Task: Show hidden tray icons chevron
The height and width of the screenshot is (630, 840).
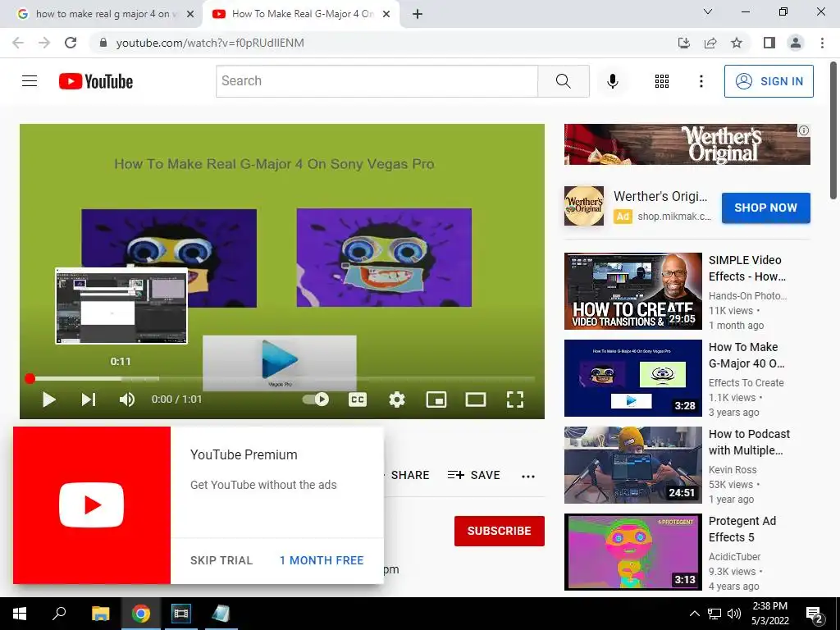Action: click(x=694, y=614)
